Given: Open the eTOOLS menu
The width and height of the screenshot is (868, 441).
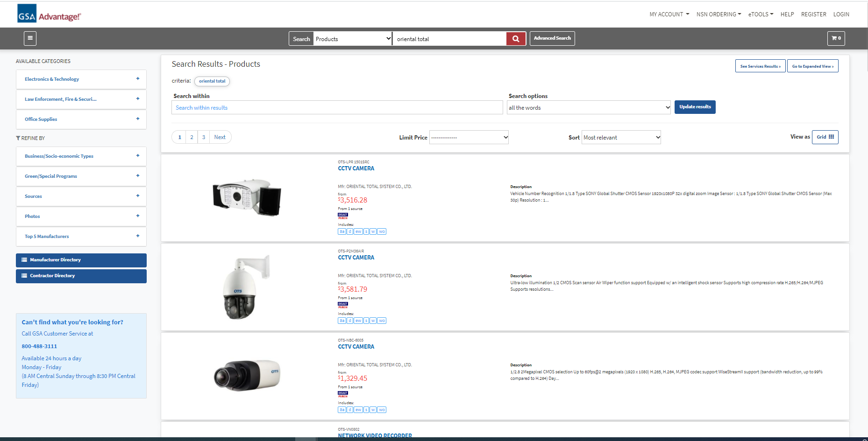Looking at the screenshot, I should (x=761, y=14).
